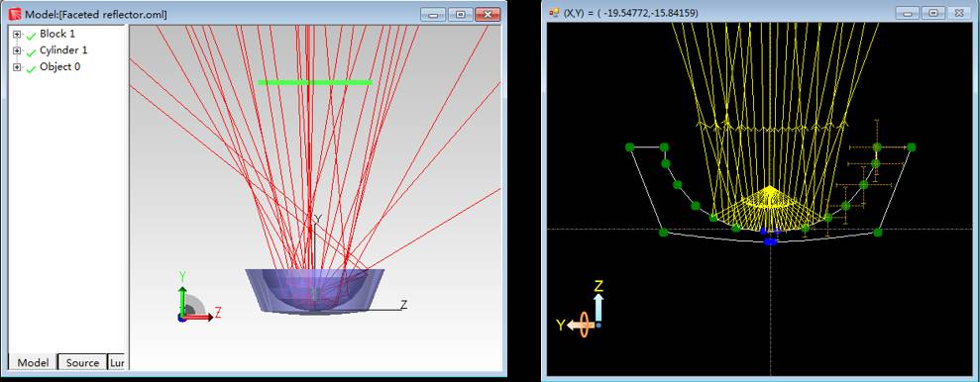The height and width of the screenshot is (382, 980).
Task: Expand the Object 0 tree node
Action: click(17, 67)
